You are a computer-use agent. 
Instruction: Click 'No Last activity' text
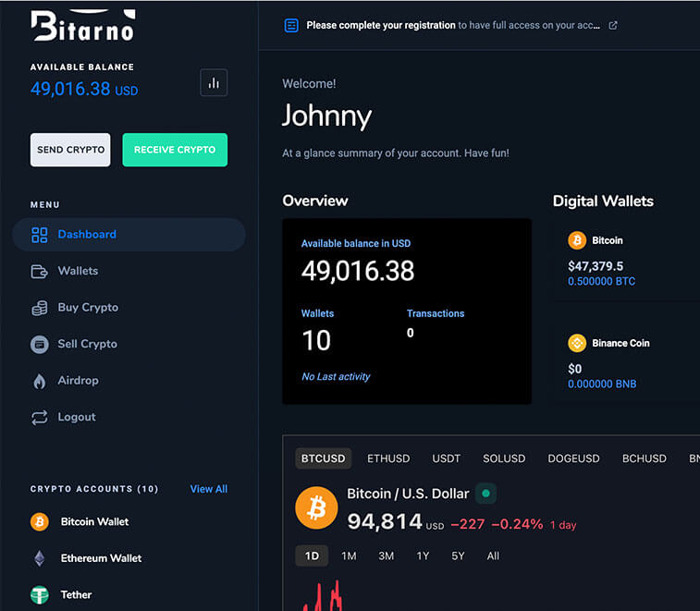336,377
